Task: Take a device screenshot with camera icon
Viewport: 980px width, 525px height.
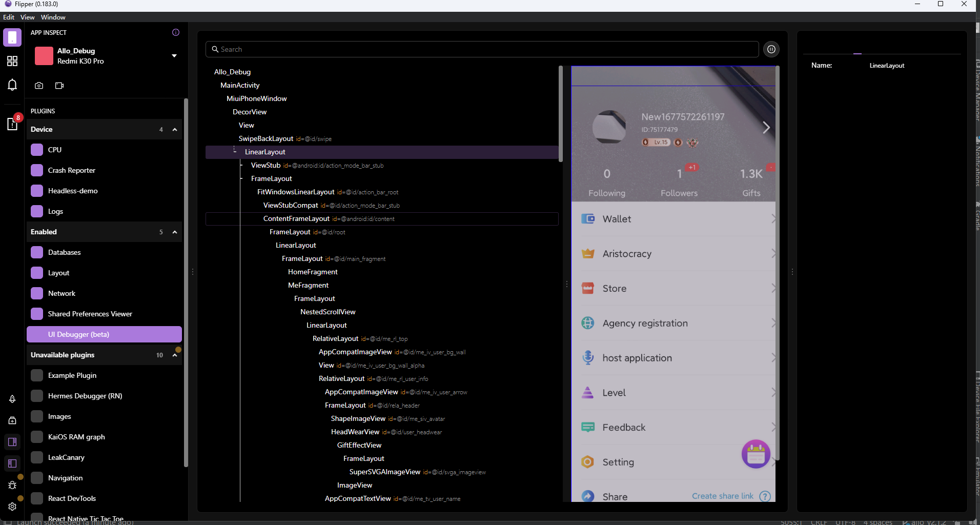Action: (x=39, y=86)
